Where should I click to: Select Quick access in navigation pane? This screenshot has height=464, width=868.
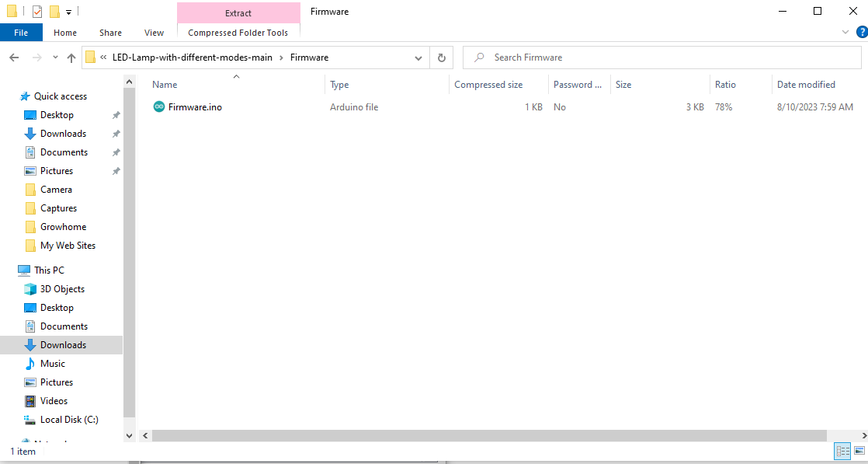point(61,96)
